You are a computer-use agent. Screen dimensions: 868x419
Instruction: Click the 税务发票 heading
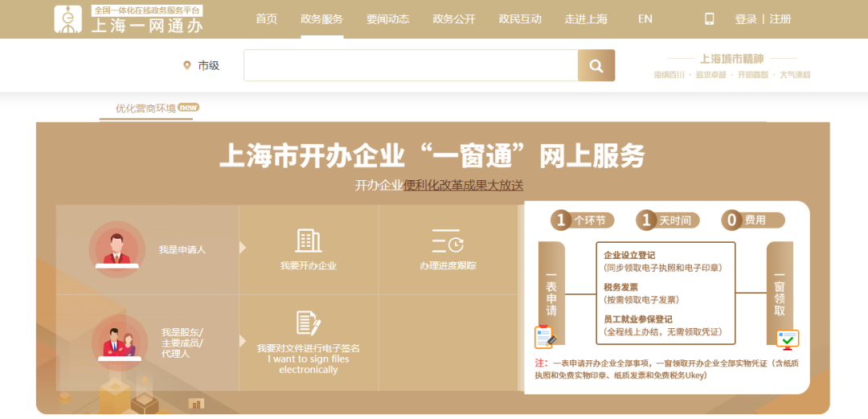[620, 288]
